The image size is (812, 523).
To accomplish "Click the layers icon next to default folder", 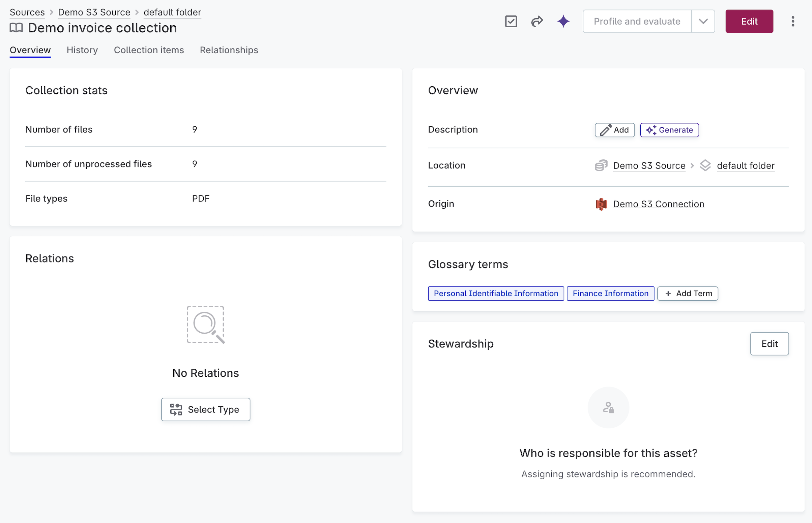I will (x=705, y=165).
